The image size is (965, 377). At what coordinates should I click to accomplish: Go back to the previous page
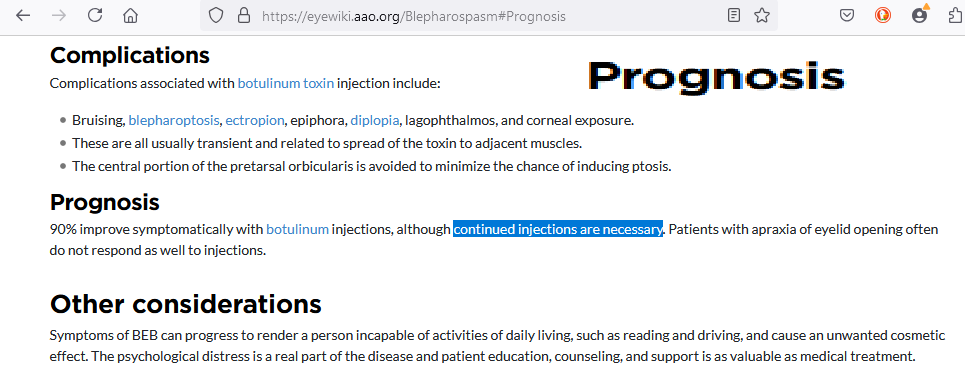click(23, 15)
